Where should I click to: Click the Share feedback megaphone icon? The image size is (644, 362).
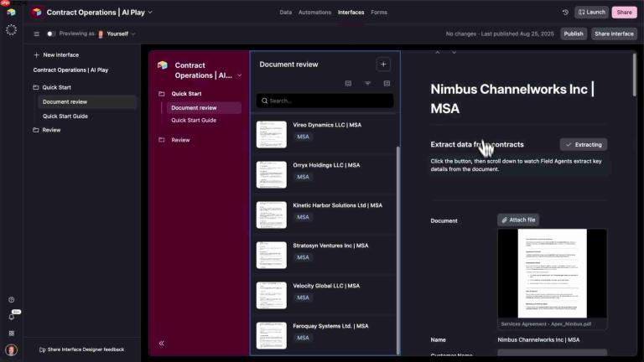tap(42, 349)
